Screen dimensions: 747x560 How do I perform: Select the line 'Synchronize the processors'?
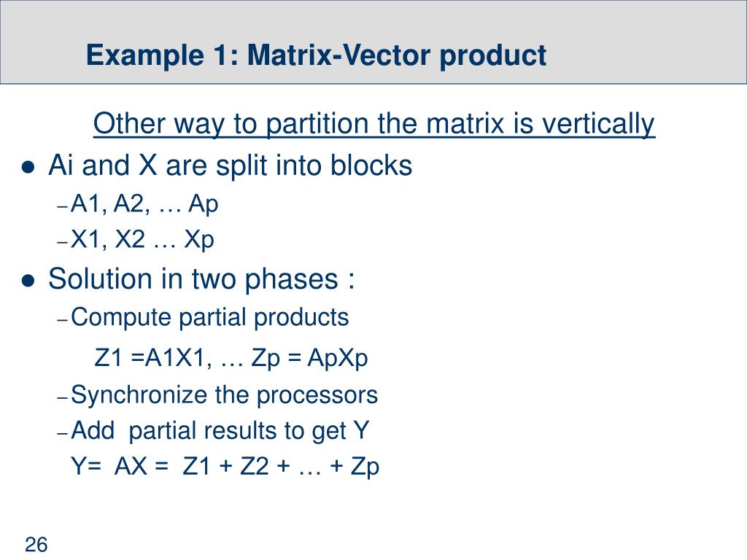224,395
